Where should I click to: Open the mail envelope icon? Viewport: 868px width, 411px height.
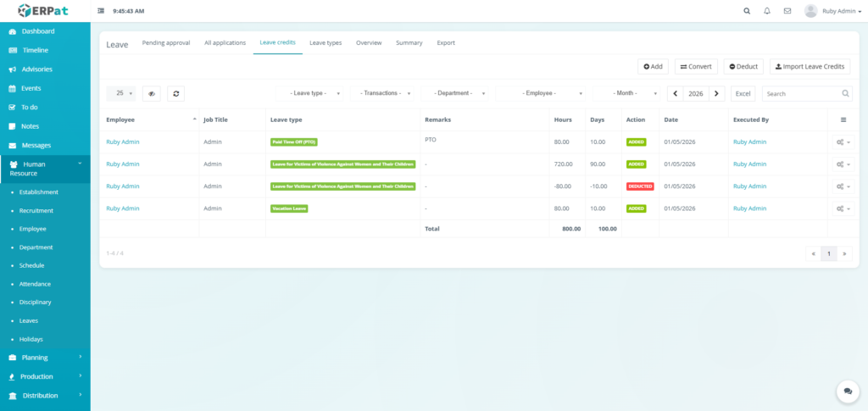(787, 11)
